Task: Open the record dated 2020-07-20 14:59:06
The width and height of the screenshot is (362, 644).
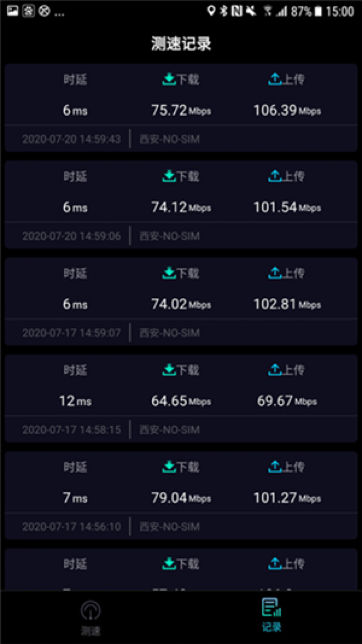Action: (x=71, y=236)
